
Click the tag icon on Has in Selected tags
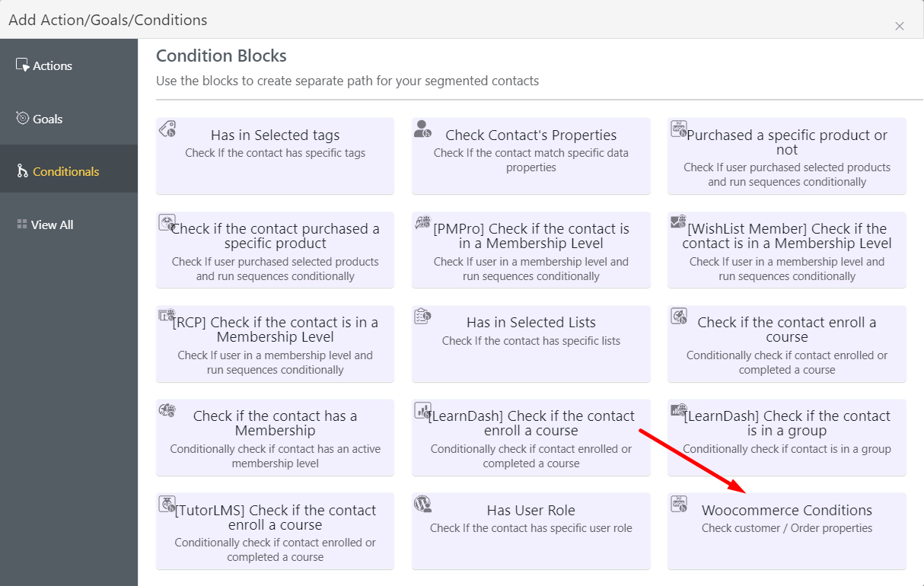tap(167, 129)
